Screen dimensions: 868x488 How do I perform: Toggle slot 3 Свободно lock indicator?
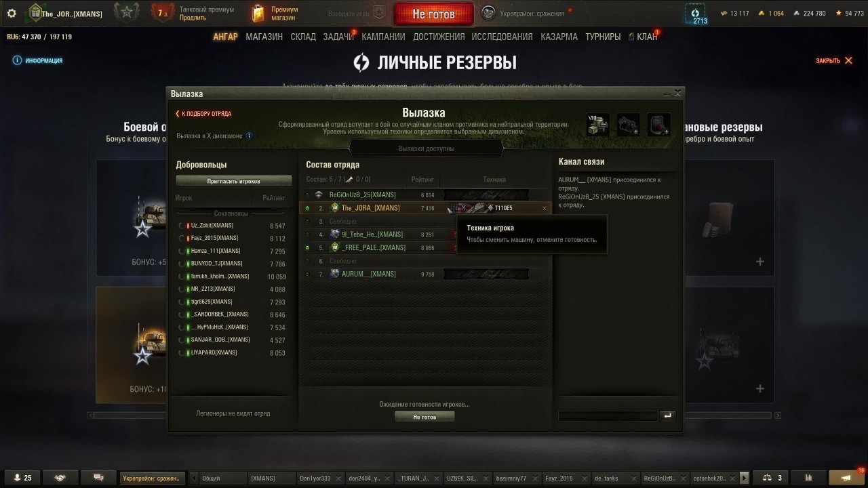(307, 222)
